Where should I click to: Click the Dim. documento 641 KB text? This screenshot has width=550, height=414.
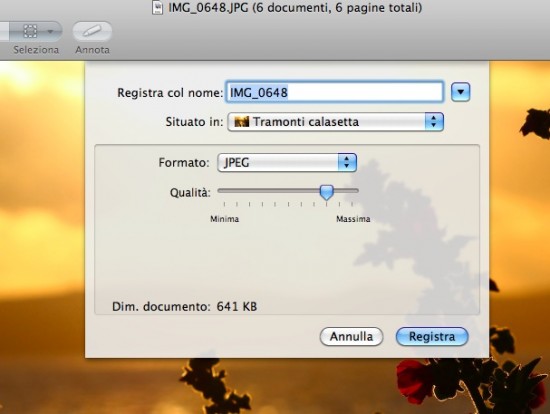(x=185, y=307)
